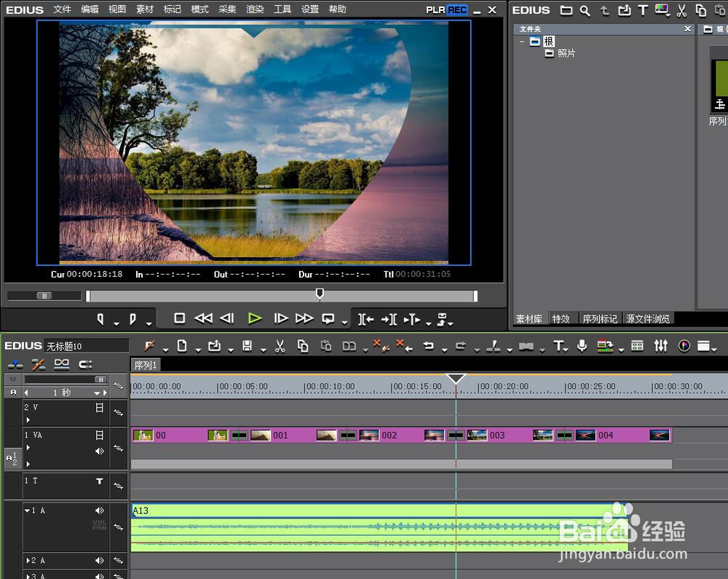Click the Play button in the preview player
This screenshot has height=579, width=728.
[x=255, y=318]
